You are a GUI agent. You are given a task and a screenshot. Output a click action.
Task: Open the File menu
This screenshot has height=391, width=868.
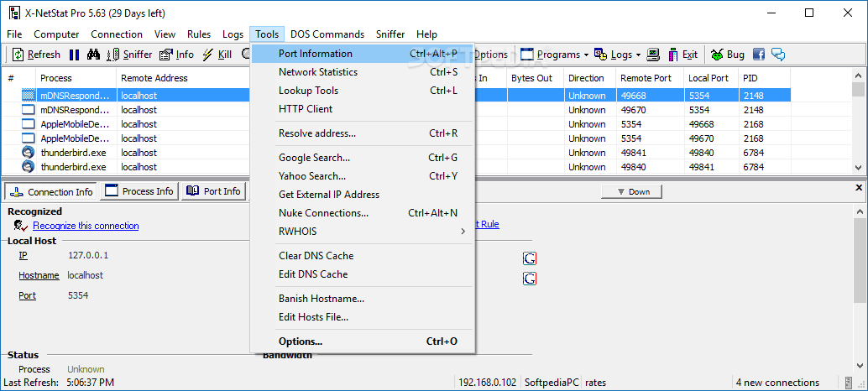[14, 34]
